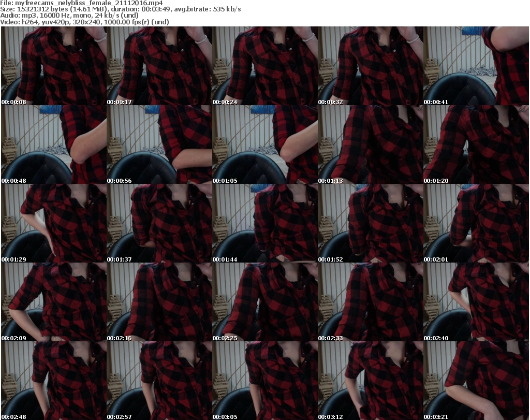
Task: Choose the thumbnail marked 00:02:25
Action: click(x=264, y=302)
